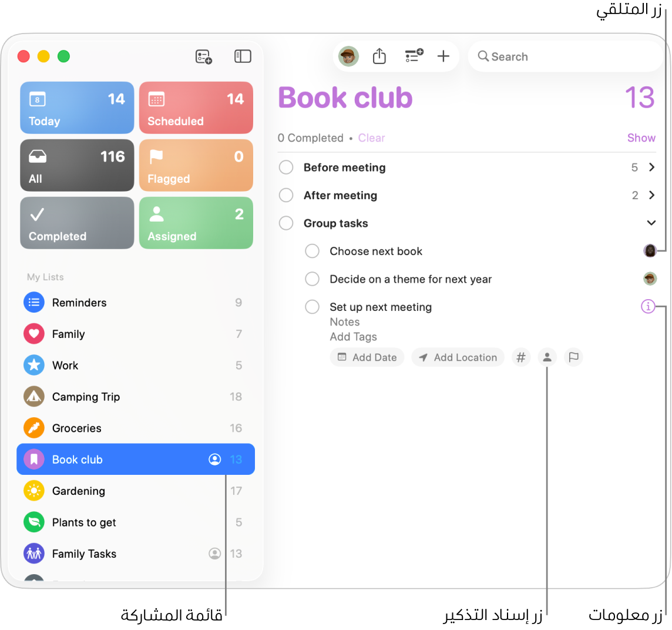Click the shared indicator on Book club
The width and height of the screenshot is (672, 630).
[215, 460]
